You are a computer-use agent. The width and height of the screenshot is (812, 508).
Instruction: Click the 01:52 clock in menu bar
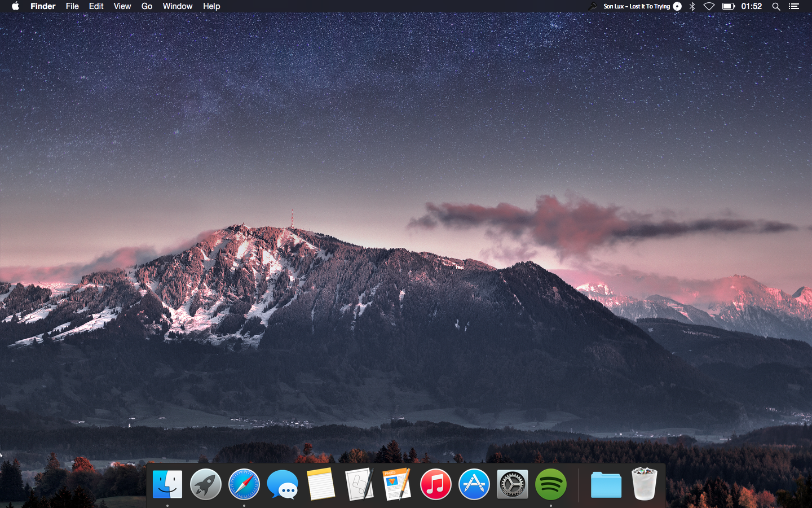[752, 6]
